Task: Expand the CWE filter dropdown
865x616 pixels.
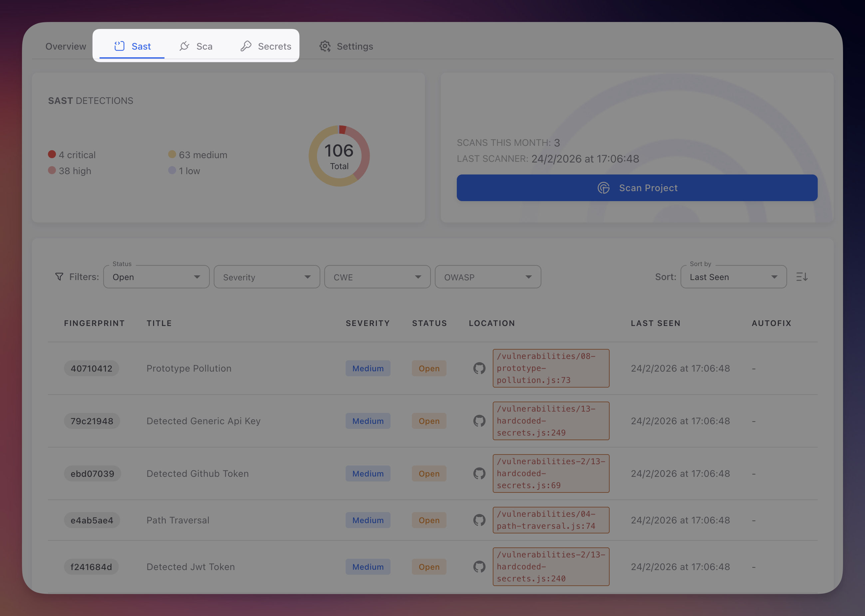Action: click(377, 276)
